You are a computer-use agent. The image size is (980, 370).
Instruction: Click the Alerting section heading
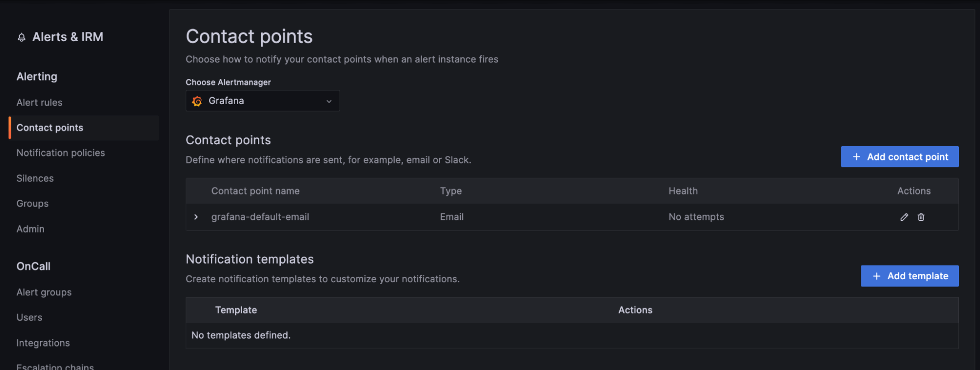[x=37, y=77]
